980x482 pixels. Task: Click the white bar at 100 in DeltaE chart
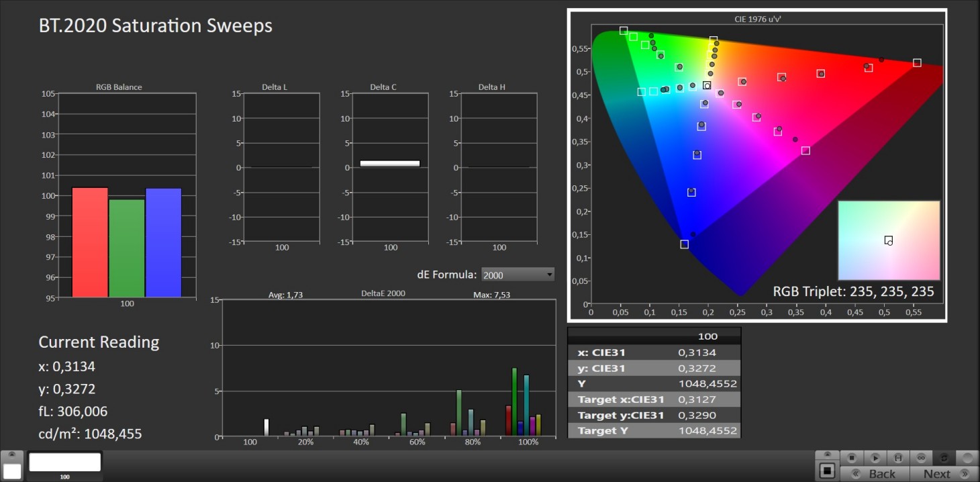[266, 428]
